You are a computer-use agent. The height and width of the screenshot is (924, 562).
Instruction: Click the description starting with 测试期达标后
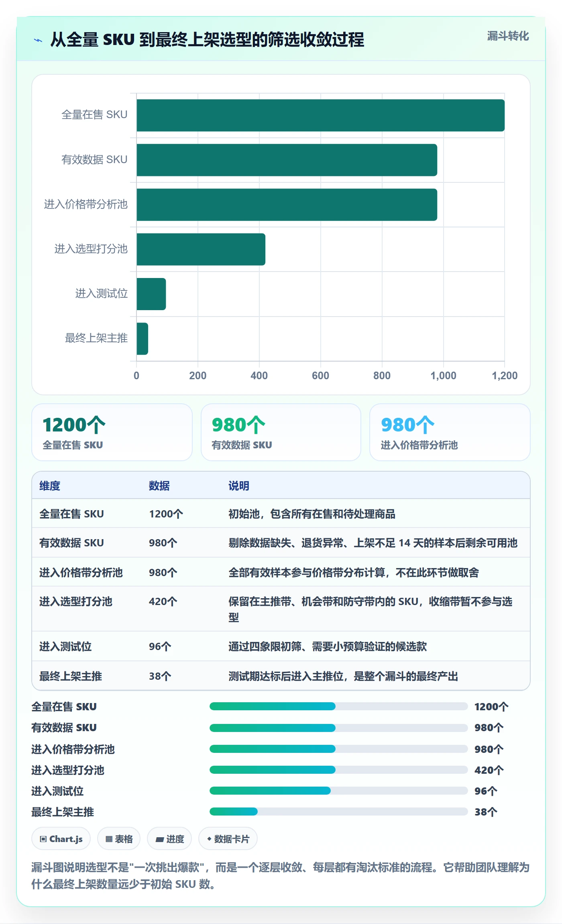coord(343,676)
